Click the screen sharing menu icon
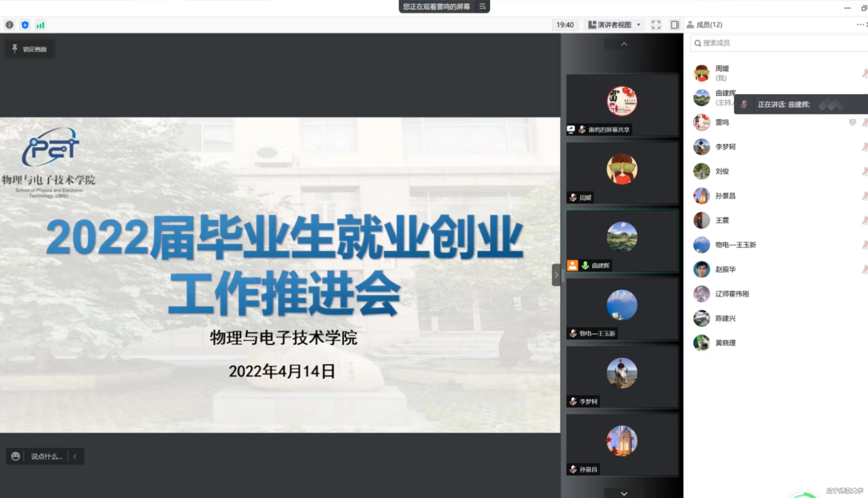 (482, 6)
